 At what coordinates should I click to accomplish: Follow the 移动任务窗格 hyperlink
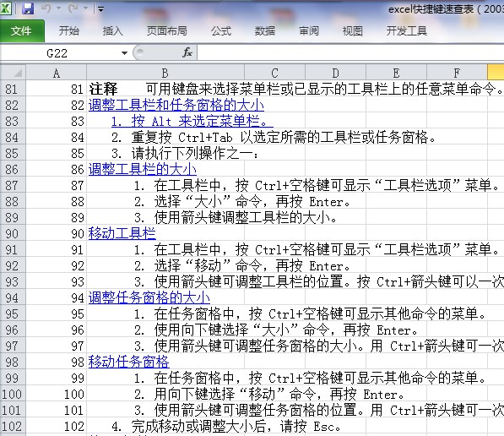(129, 362)
